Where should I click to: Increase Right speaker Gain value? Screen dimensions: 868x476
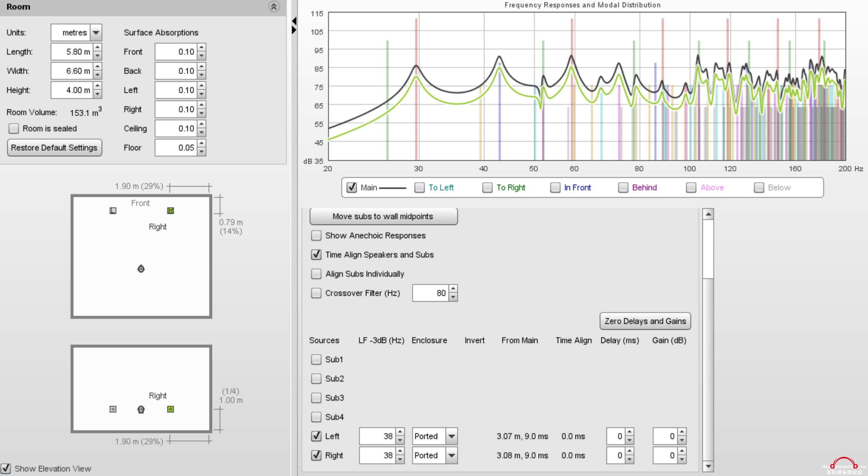pyautogui.click(x=682, y=452)
